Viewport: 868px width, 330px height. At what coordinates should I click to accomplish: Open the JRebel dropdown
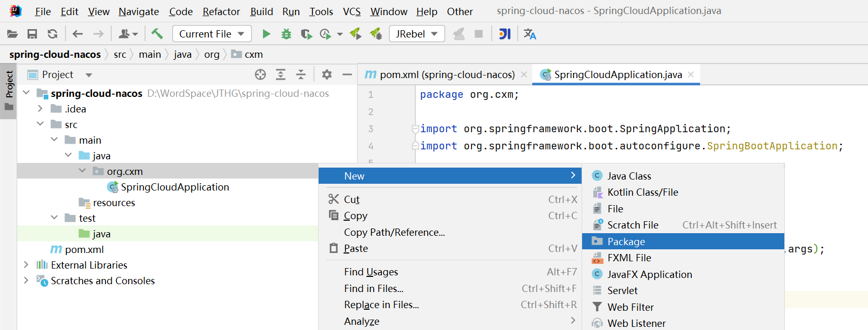[x=417, y=34]
